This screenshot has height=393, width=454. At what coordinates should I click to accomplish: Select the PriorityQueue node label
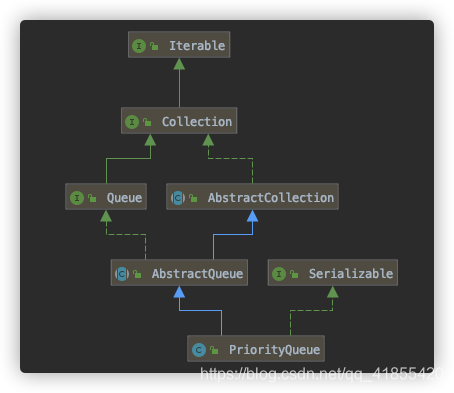click(274, 350)
